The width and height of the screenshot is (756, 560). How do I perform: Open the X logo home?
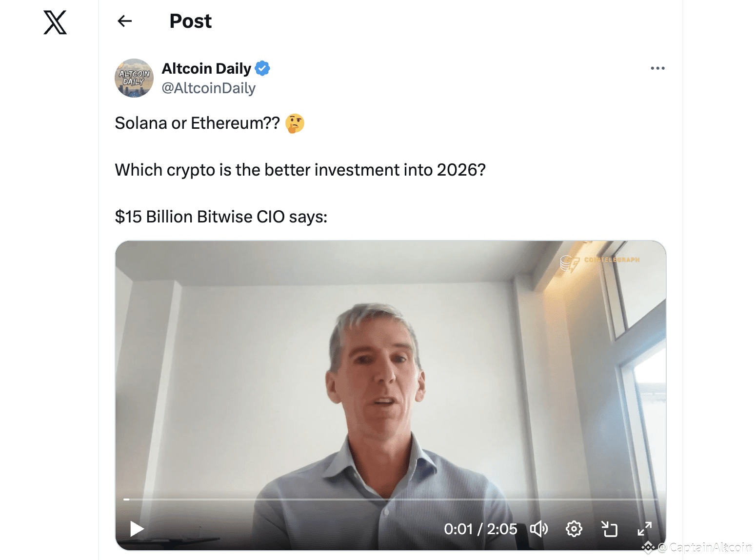(x=55, y=22)
